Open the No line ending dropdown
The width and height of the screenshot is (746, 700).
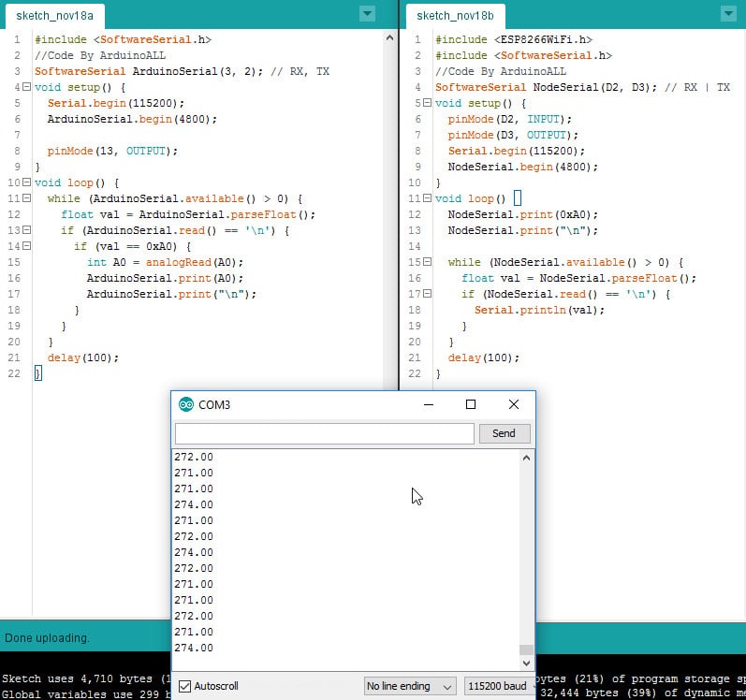point(410,686)
